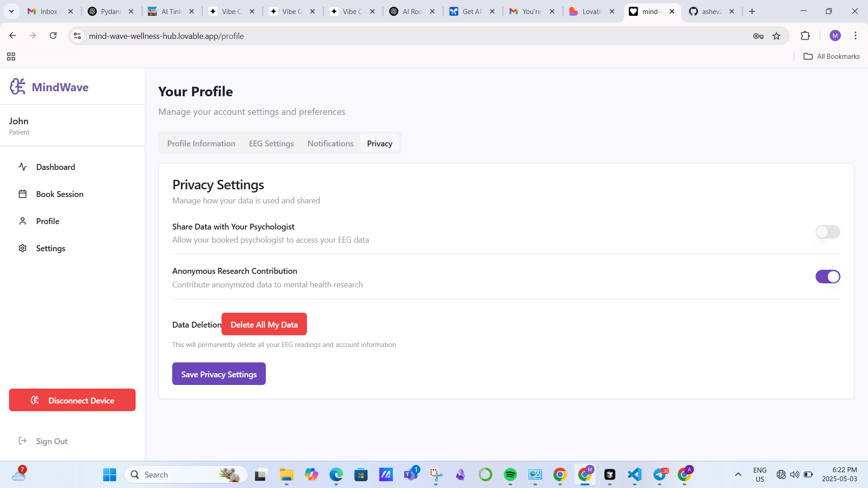Viewport: 868px width, 488px height.
Task: Switch to the Notifications tab
Action: tap(330, 144)
